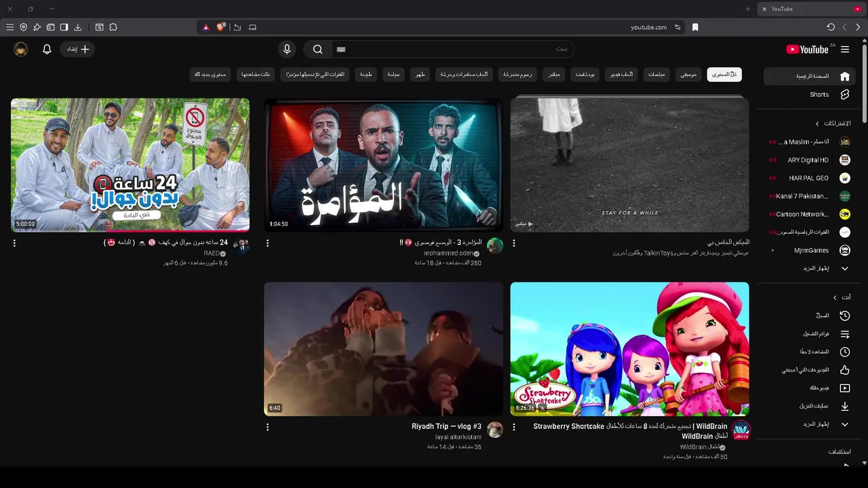Toggle the browser sidebar panel icon
Screen dimensions: 868x488
tap(64, 27)
